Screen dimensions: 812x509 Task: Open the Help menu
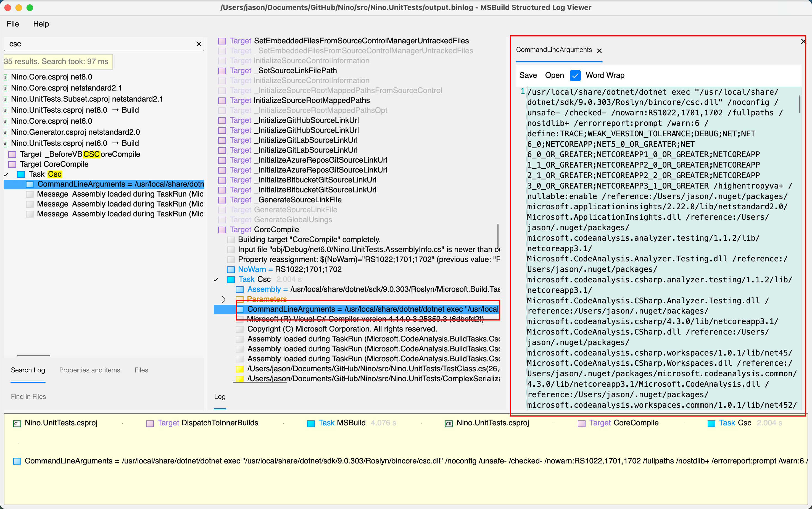pos(41,23)
